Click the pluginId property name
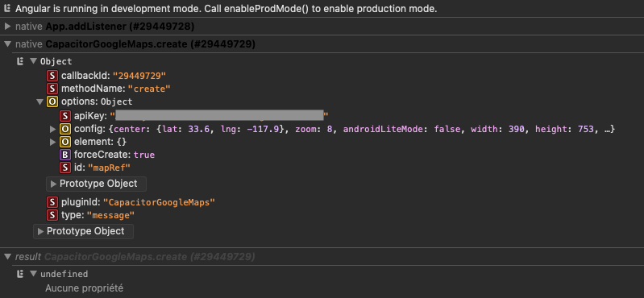The width and height of the screenshot is (644, 298). pyautogui.click(x=81, y=202)
